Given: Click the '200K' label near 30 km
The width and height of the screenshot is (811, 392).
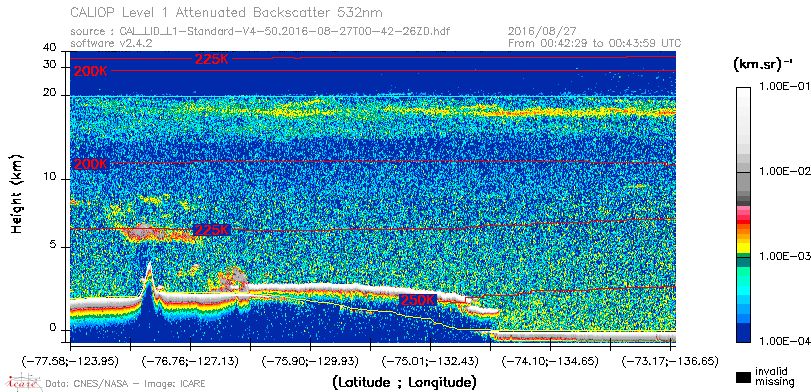Looking at the screenshot, I should pyautogui.click(x=91, y=72).
